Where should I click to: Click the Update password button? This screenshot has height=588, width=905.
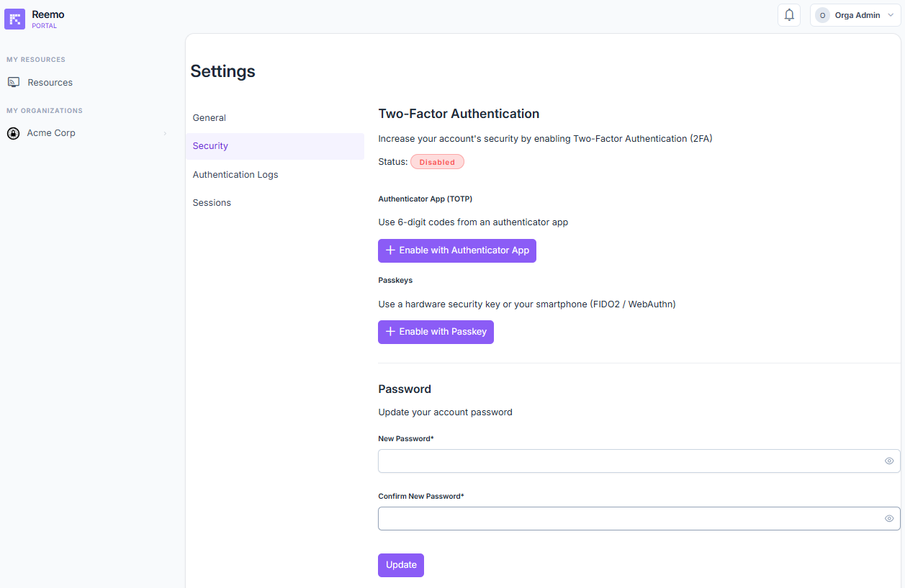pyautogui.click(x=401, y=565)
